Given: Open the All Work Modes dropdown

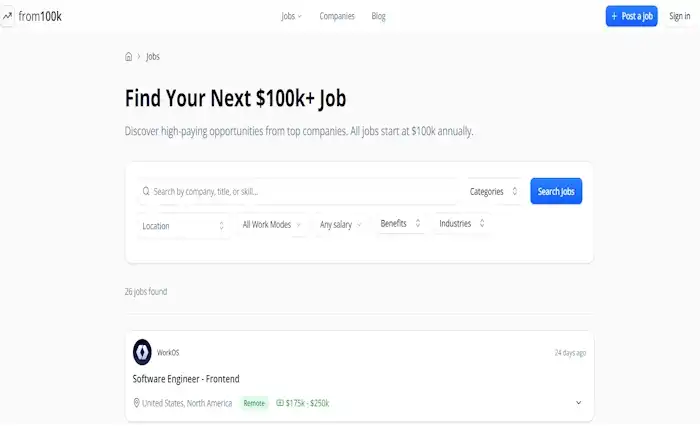Looking at the screenshot, I should pos(272,225).
